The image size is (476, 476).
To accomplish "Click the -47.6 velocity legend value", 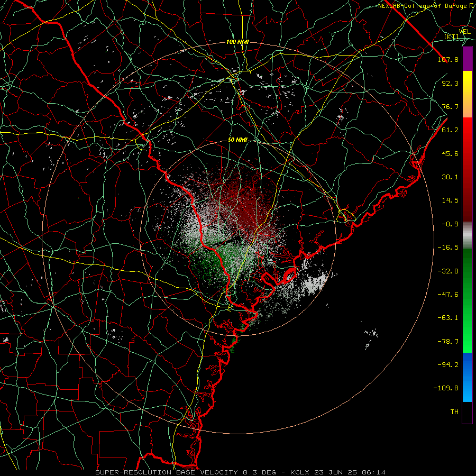I will (448, 295).
